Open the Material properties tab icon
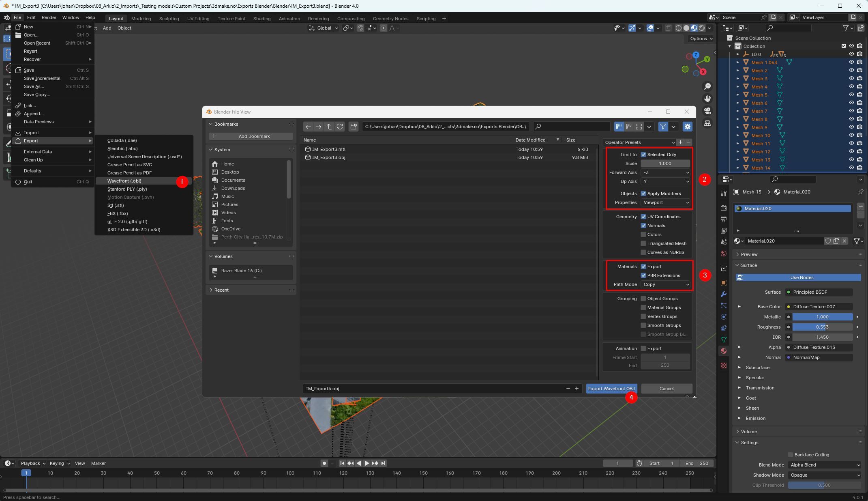The image size is (868, 501). [x=724, y=351]
